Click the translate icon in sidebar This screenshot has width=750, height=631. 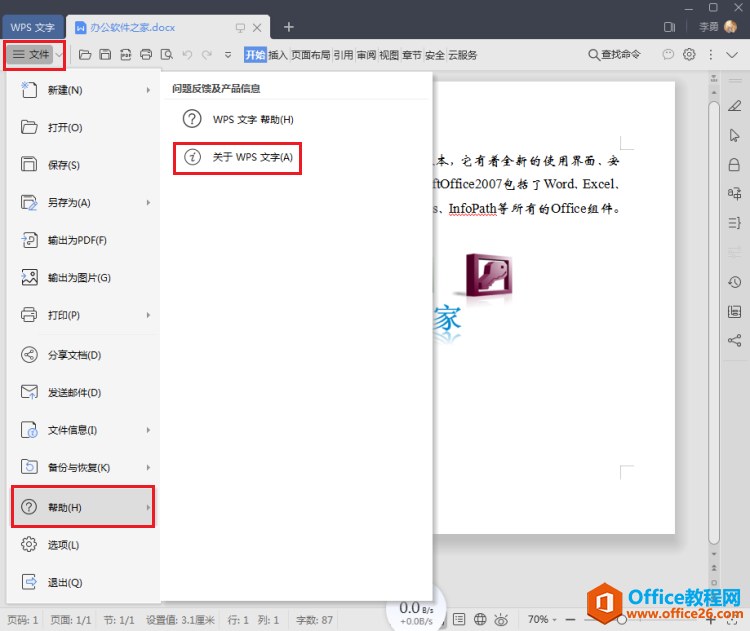click(735, 193)
